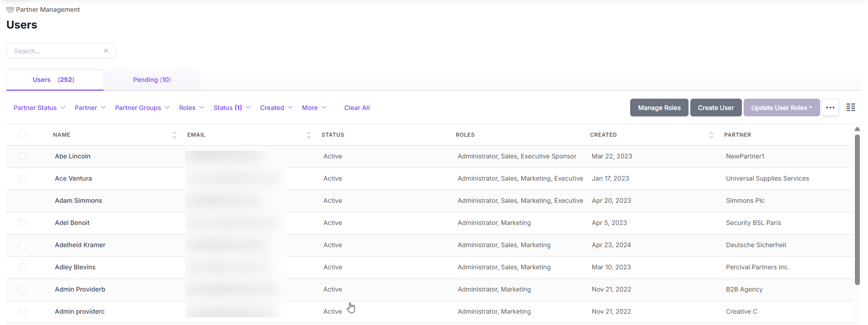This screenshot has height=325, width=868.
Task: Click the Jan 17, 2023 created date
Action: pos(610,178)
